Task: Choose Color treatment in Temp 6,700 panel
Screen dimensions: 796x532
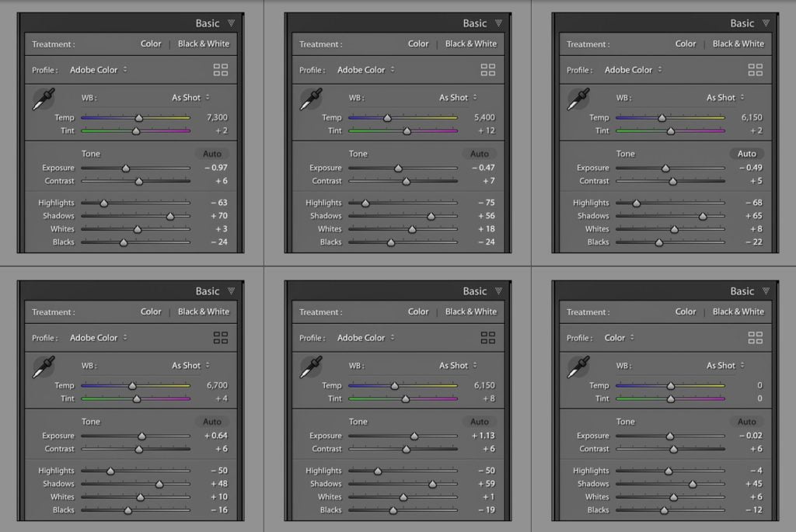Action: tap(151, 311)
